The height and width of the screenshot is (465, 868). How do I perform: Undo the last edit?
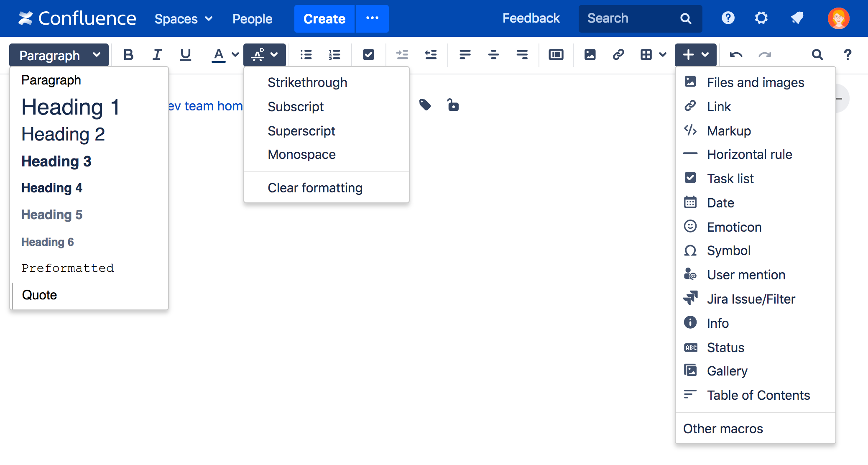[736, 55]
